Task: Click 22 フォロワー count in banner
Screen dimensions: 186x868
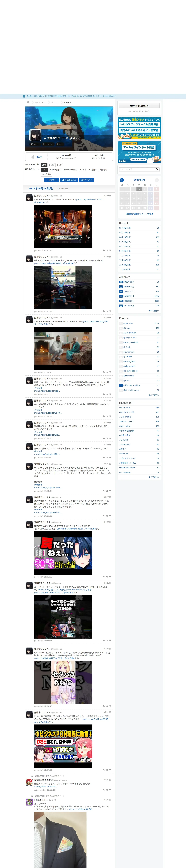Action: pyautogui.click(x=48, y=144)
